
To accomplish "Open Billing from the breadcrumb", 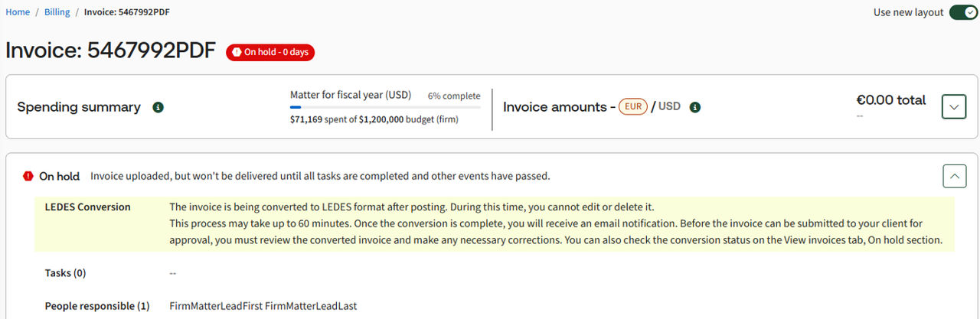I will click(57, 12).
